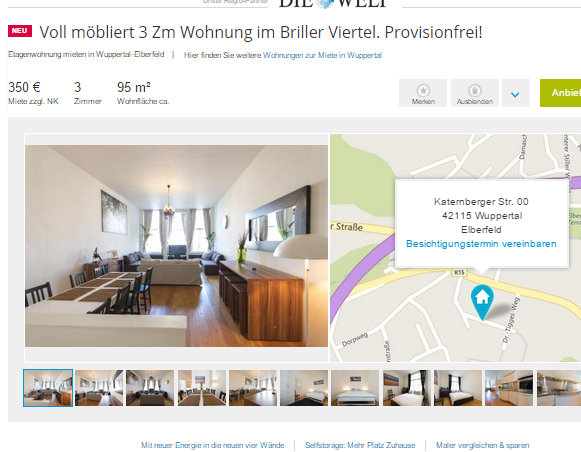The height and width of the screenshot is (452, 581).
Task: Expand the blue chevron dropdown beside Ausblenden
Action: 515,93
